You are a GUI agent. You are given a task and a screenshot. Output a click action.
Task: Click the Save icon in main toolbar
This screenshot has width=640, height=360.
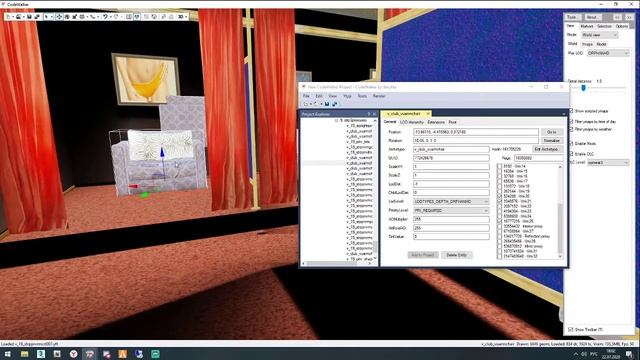pyautogui.click(x=29, y=17)
